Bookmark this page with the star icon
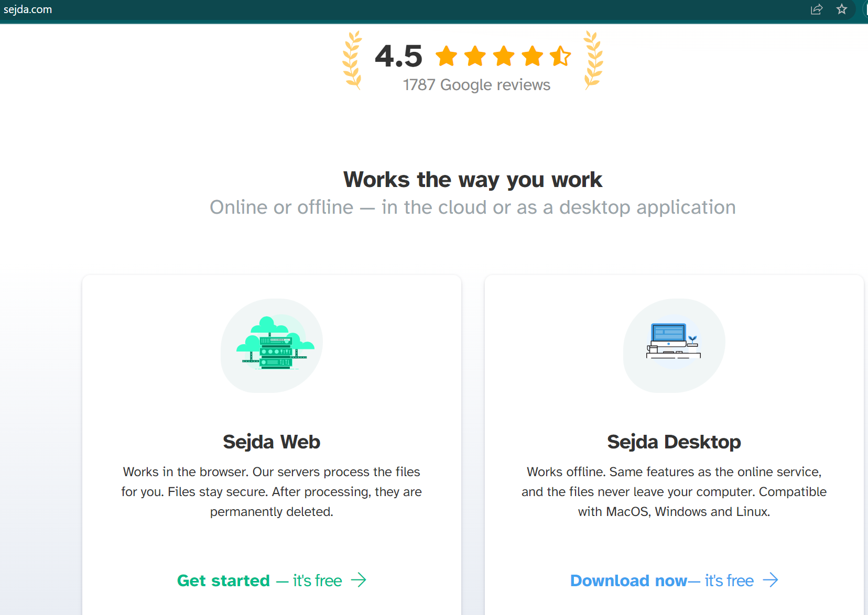Image resolution: width=868 pixels, height=615 pixels. [x=842, y=9]
